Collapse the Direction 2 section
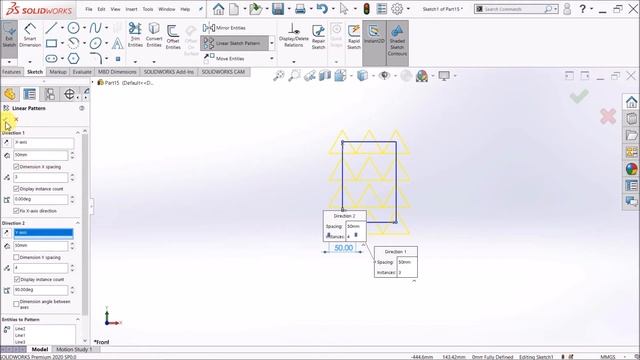This screenshot has height=360, width=640. (x=78, y=223)
